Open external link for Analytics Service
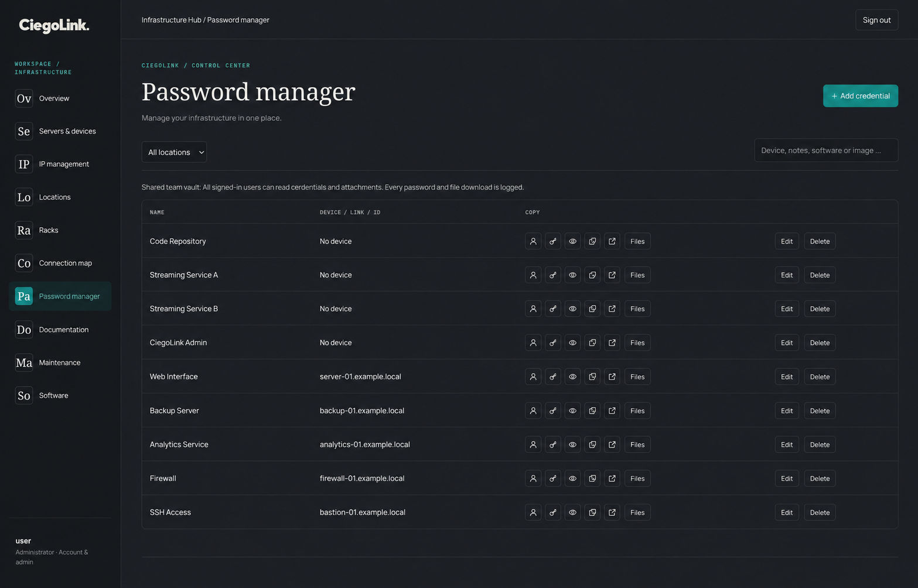 coord(612,445)
